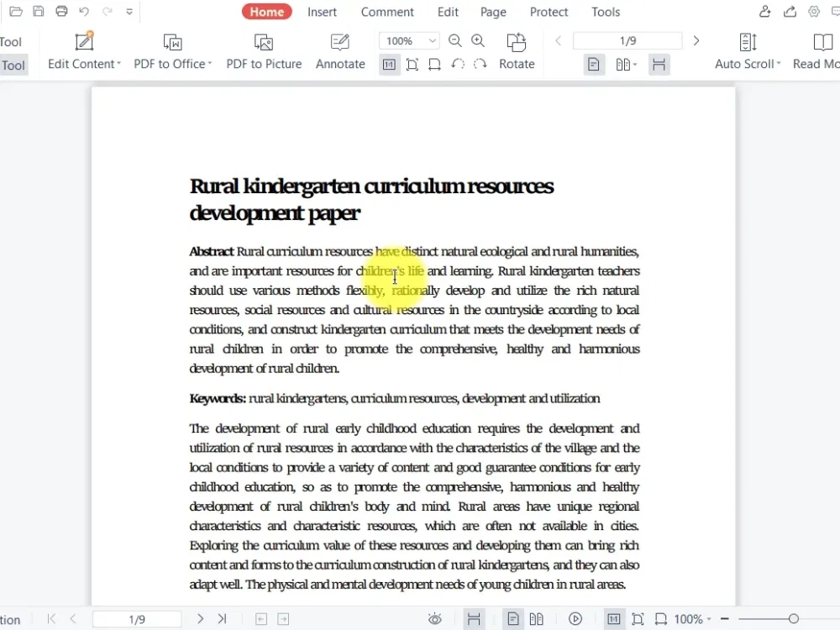Image resolution: width=840 pixels, height=630 pixels.
Task: Open the Insert tab
Action: pos(322,12)
